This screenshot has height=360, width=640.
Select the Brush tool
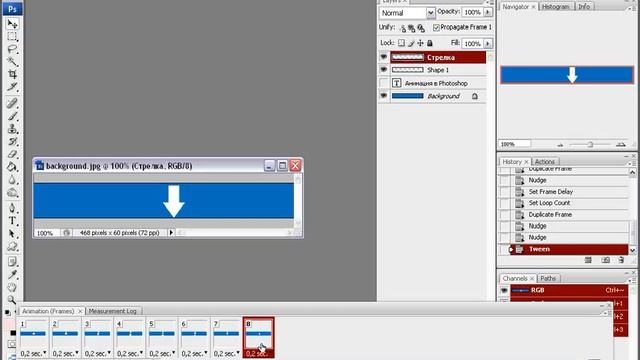(x=12, y=116)
